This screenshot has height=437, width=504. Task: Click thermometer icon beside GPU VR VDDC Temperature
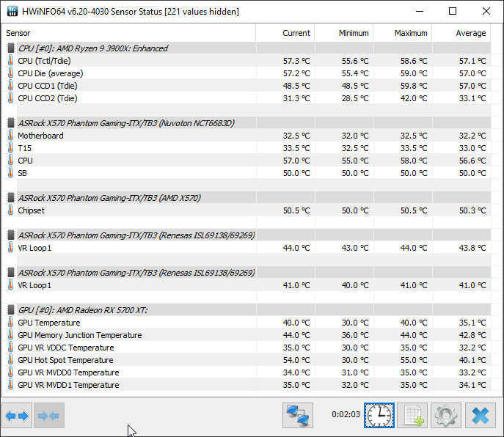(10, 348)
